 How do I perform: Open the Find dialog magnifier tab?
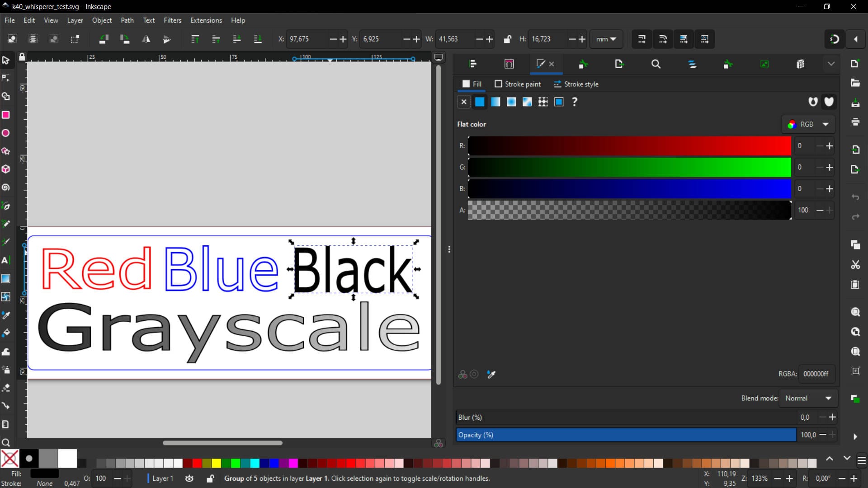(656, 64)
